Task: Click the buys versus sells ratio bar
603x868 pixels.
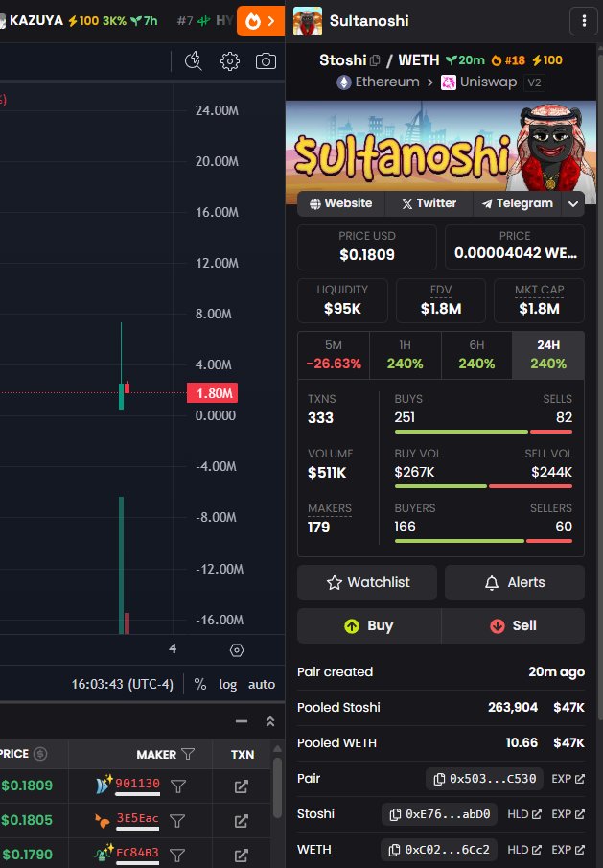Action: pyautogui.click(x=483, y=432)
